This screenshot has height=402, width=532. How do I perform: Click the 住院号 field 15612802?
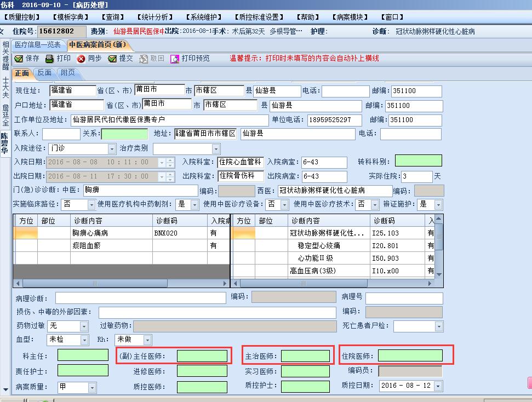coord(61,32)
